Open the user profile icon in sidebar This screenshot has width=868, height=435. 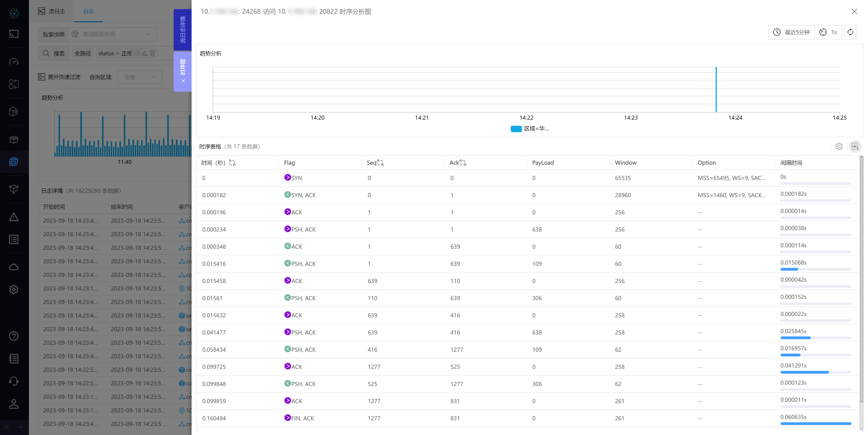coord(14,404)
